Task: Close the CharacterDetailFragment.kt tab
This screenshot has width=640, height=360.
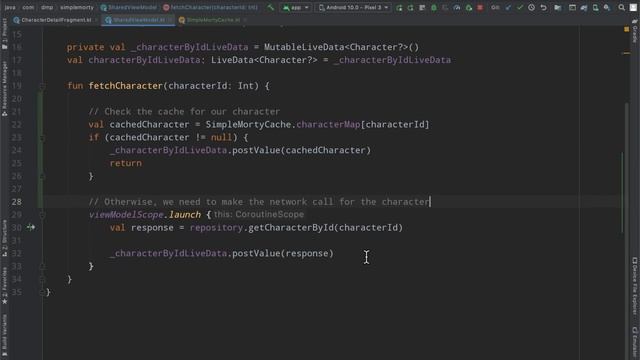Action: 96,20
